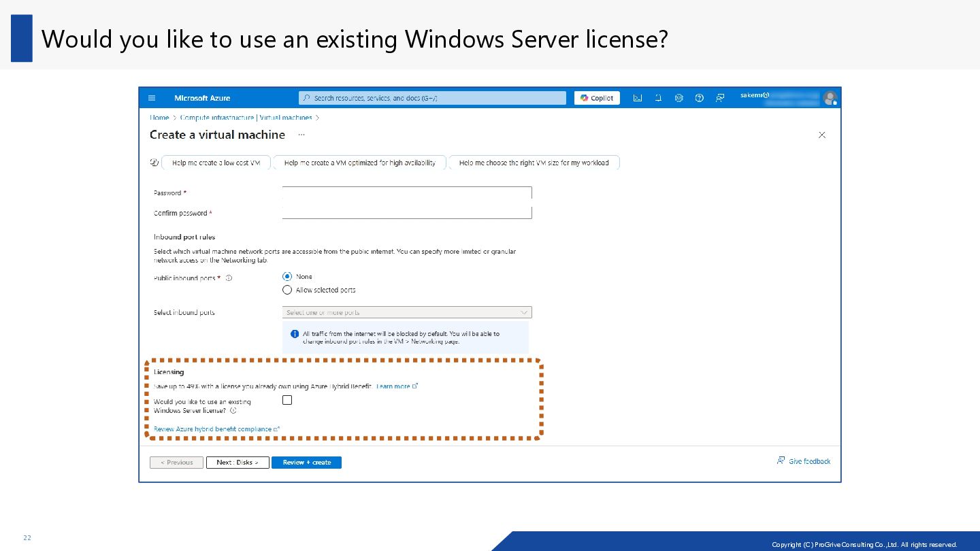Open Cloud Shell from the top bar

click(x=638, y=98)
